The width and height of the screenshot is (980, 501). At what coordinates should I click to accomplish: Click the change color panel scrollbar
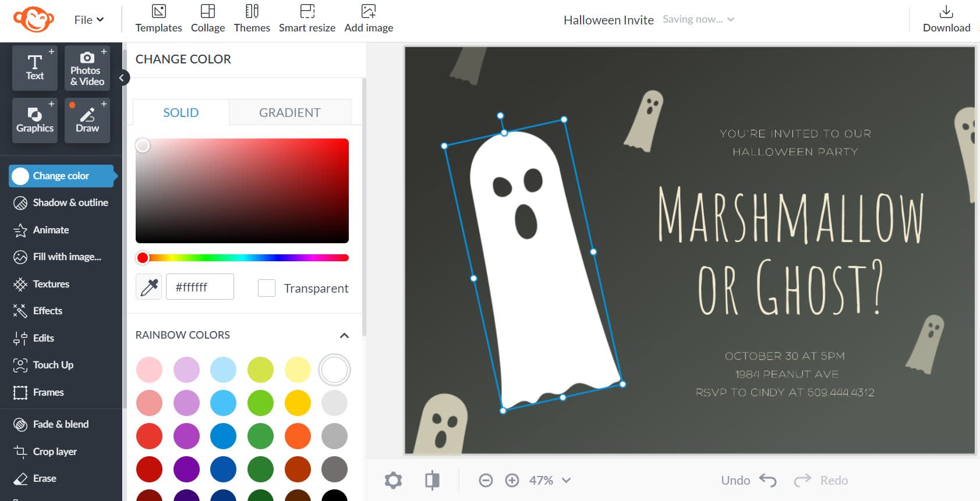(364, 207)
